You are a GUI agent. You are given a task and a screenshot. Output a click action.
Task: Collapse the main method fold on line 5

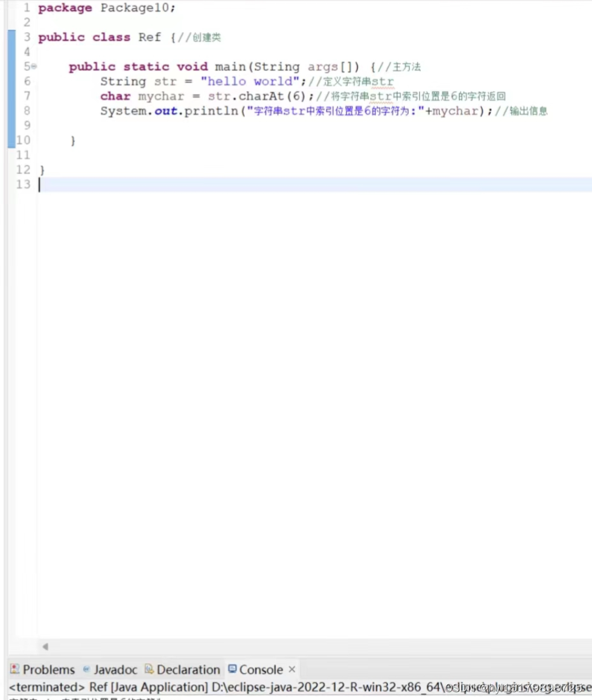tap(34, 66)
